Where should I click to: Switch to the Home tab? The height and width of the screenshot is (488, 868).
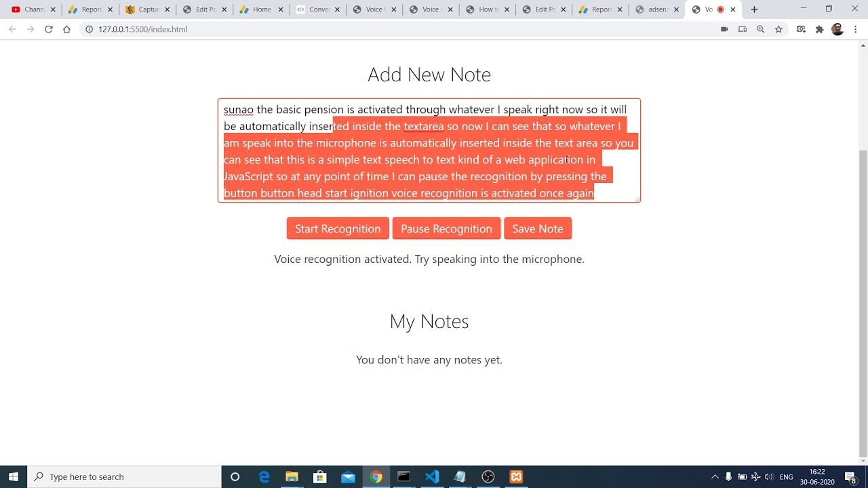[x=256, y=9]
